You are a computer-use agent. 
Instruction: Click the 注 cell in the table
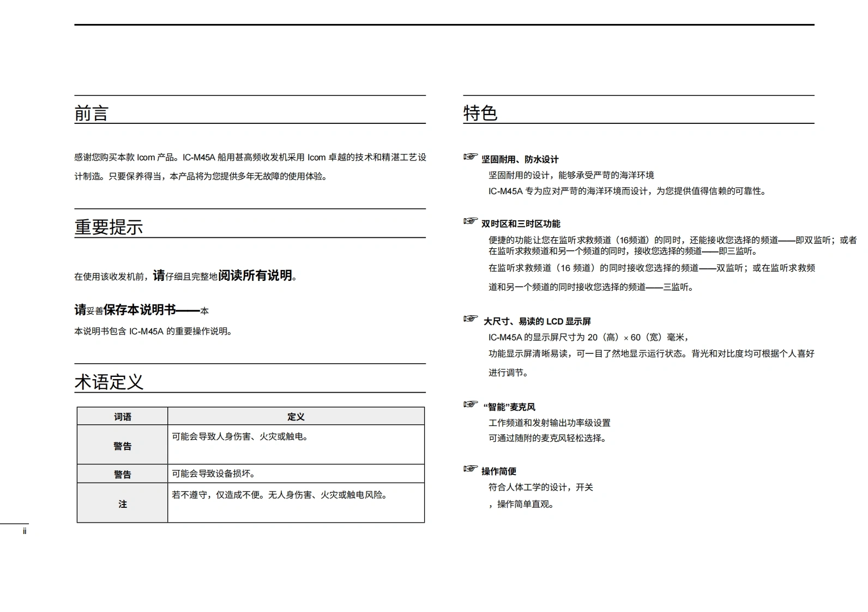pos(122,504)
